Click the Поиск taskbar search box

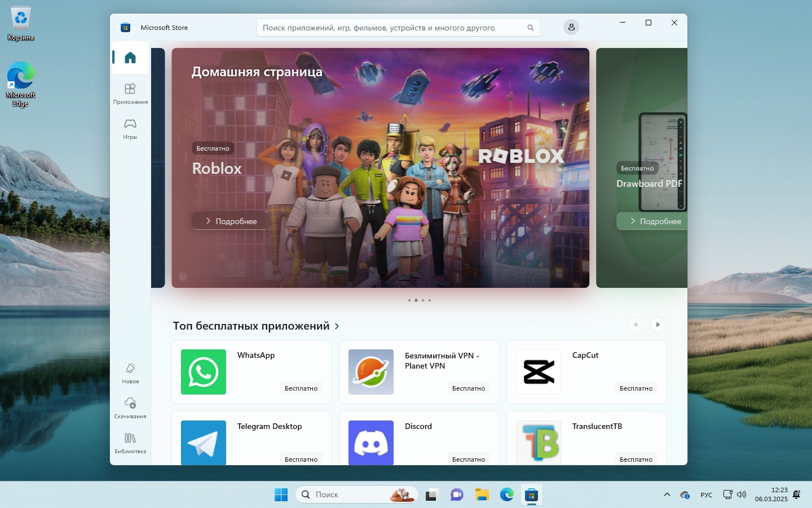(356, 494)
